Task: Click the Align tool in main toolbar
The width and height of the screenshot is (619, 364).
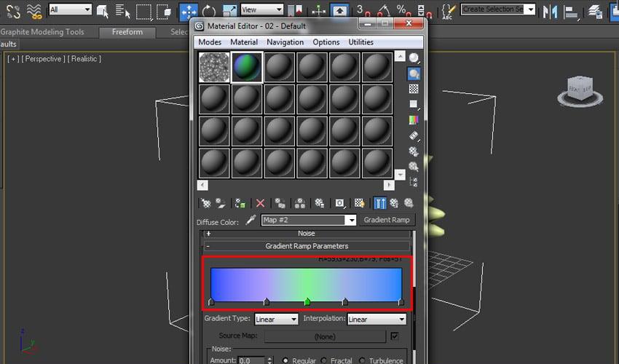Action: [570, 12]
